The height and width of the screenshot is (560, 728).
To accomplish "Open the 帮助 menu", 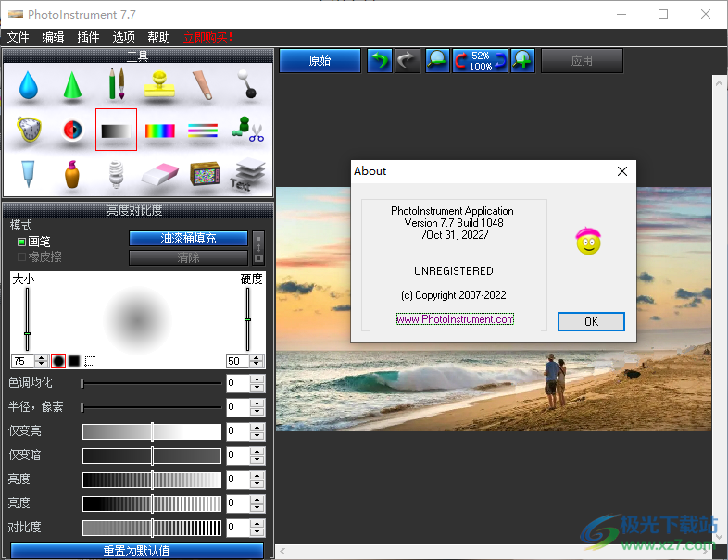I will 158,37.
